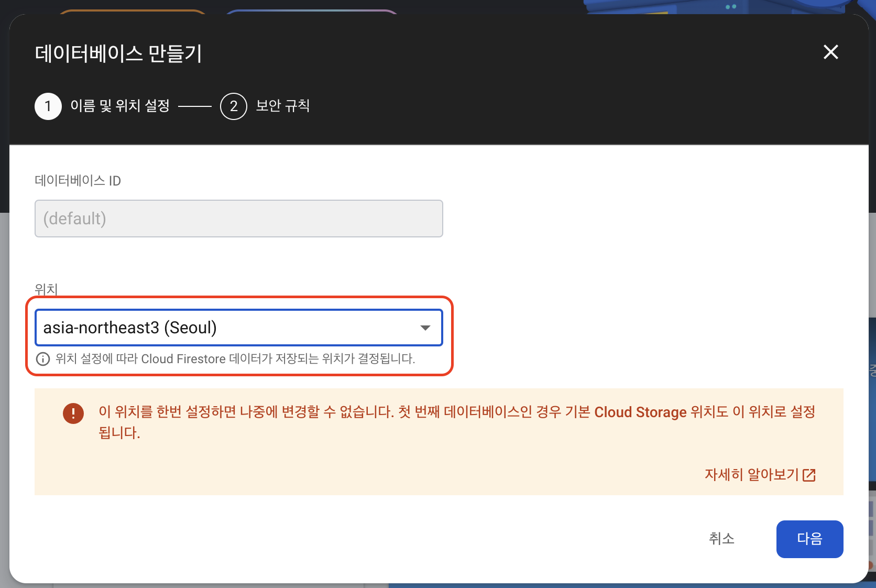Click the (default) database ID field
The height and width of the screenshot is (588, 876).
239,219
